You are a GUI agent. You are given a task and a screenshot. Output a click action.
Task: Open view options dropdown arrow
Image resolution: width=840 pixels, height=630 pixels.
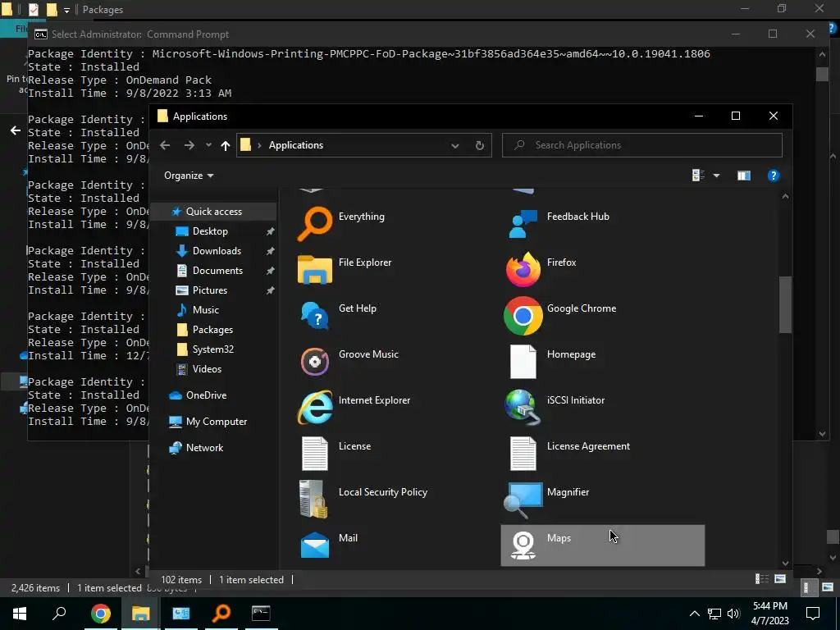click(x=716, y=176)
